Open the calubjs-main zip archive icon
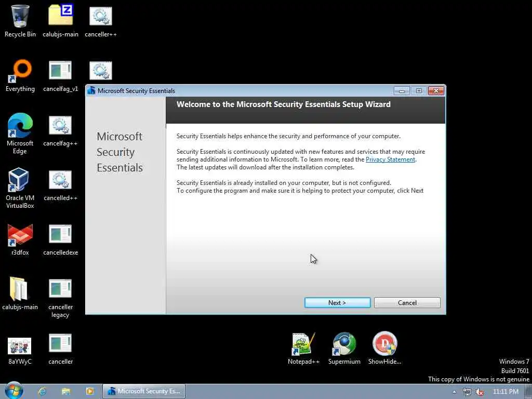 click(x=60, y=20)
